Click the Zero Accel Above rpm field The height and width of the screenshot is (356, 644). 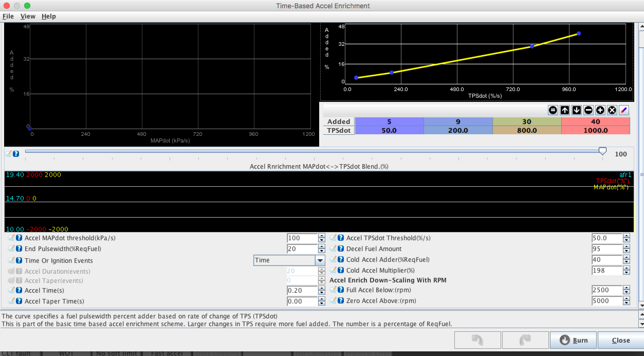pos(606,301)
